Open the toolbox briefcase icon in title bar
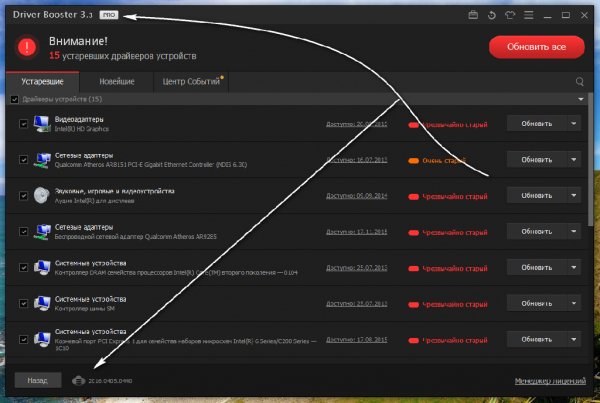600x403 pixels. click(x=473, y=15)
